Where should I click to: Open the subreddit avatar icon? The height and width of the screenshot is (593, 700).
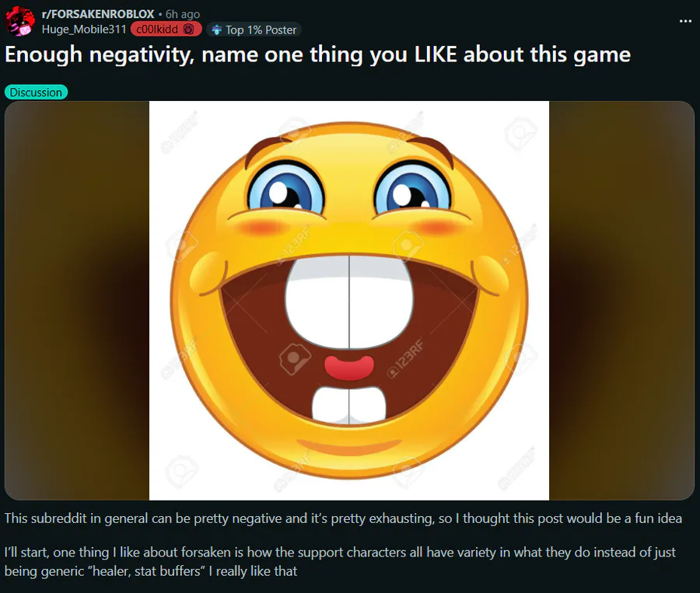pyautogui.click(x=20, y=22)
